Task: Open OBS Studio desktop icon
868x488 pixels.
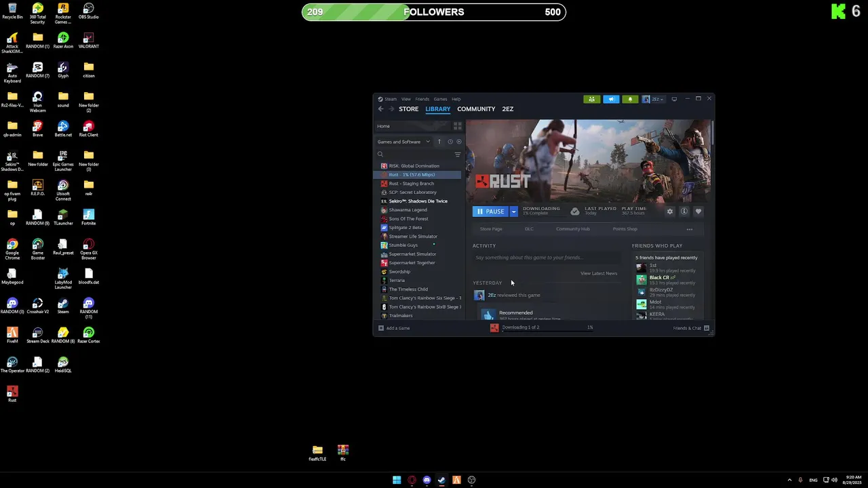Action: pos(88,12)
